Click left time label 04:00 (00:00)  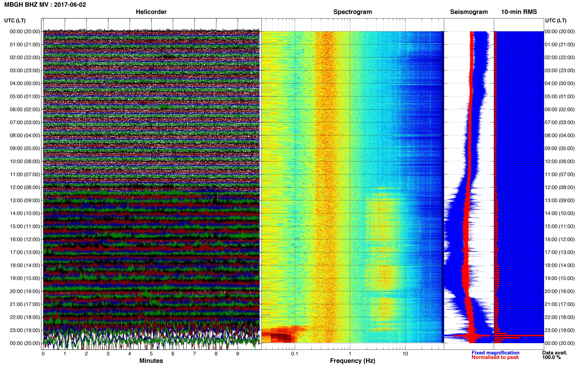(x=25, y=83)
